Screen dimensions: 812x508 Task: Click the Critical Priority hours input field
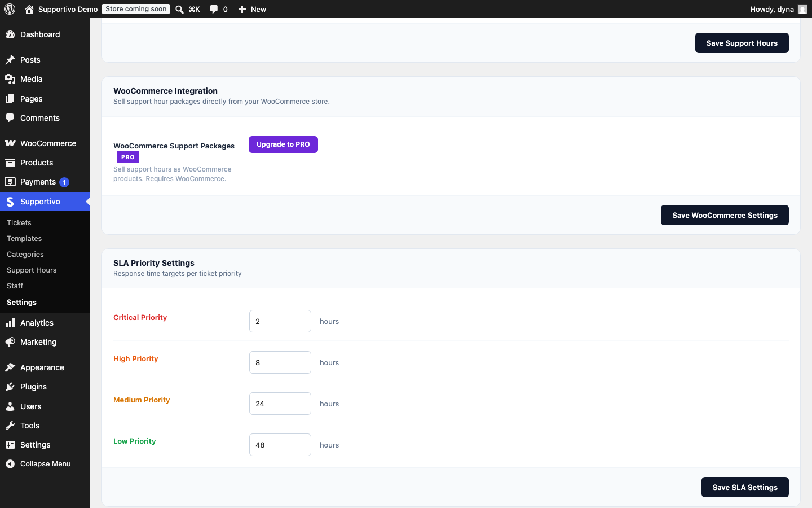(x=280, y=321)
